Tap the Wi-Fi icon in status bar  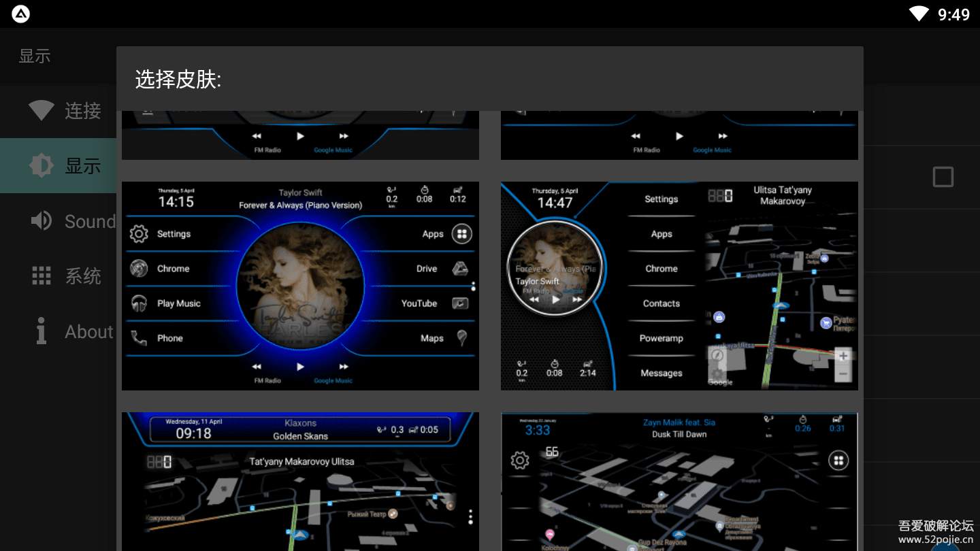click(x=919, y=14)
